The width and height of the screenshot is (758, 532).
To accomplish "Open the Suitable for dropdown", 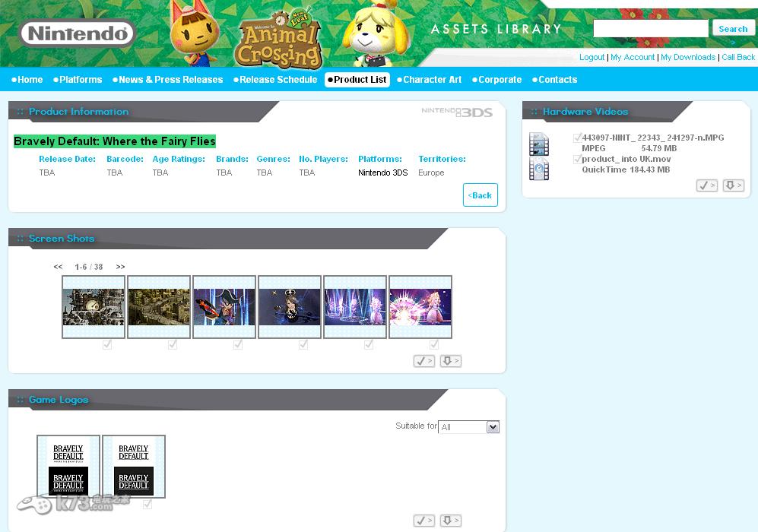I will pyautogui.click(x=468, y=427).
